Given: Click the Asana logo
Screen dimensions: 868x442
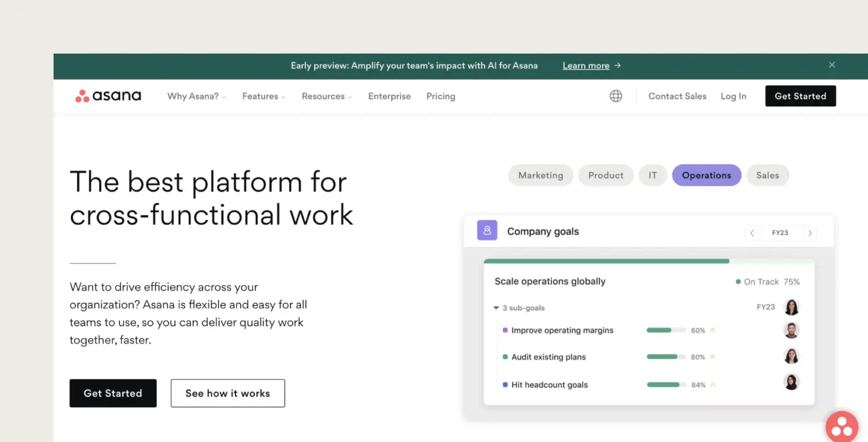Looking at the screenshot, I should point(108,96).
